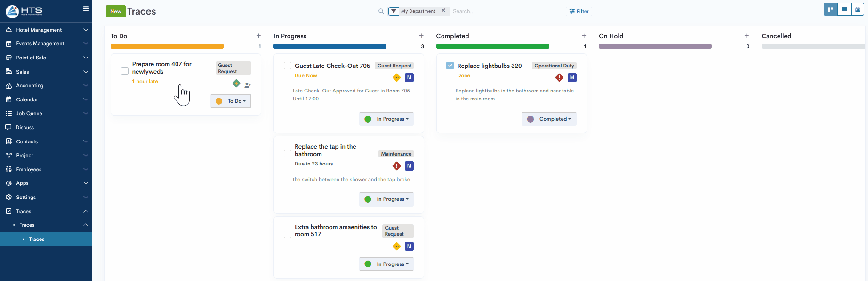Click assign user icon on room 407 card
The width and height of the screenshot is (868, 281).
pos(248,85)
